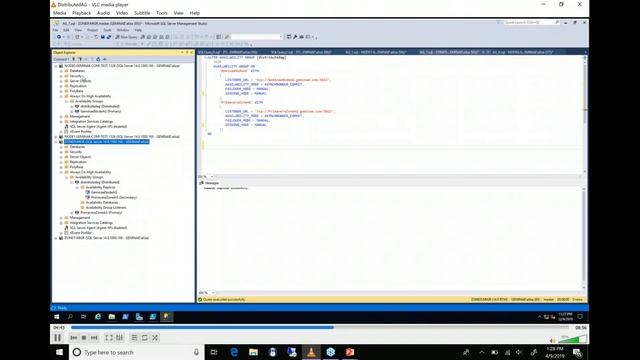Launch Microsoft Edge from the taskbar
Viewport: 640px width, 360px height.
(x=234, y=352)
